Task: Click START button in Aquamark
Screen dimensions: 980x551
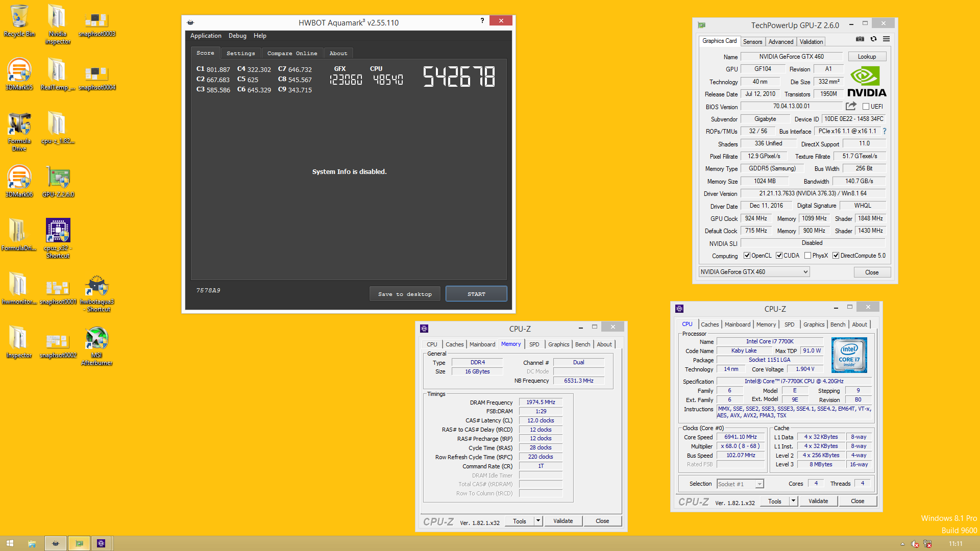Action: [x=476, y=294]
